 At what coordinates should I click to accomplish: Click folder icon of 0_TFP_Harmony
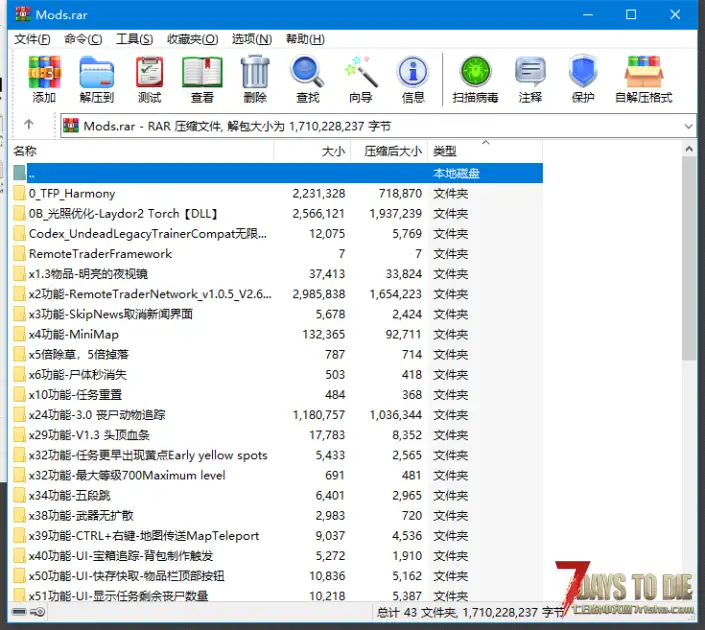(19, 193)
